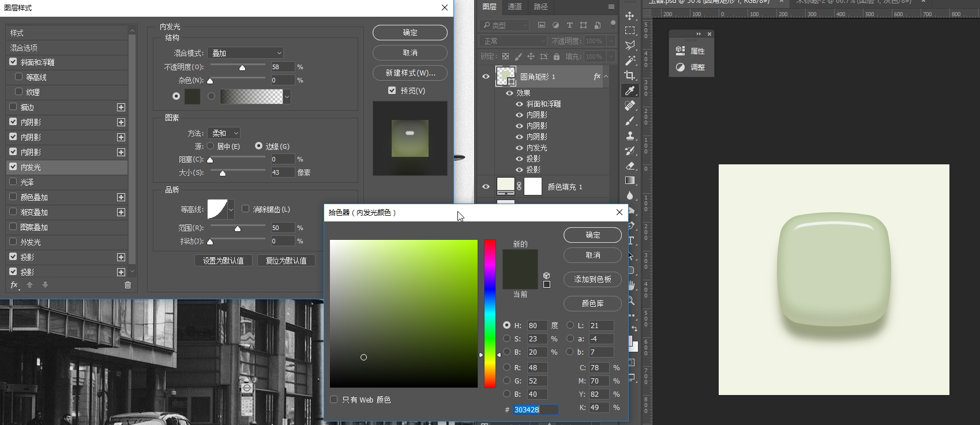Filter layers by shape type icon
Screen dimensions: 980x425
[583, 25]
